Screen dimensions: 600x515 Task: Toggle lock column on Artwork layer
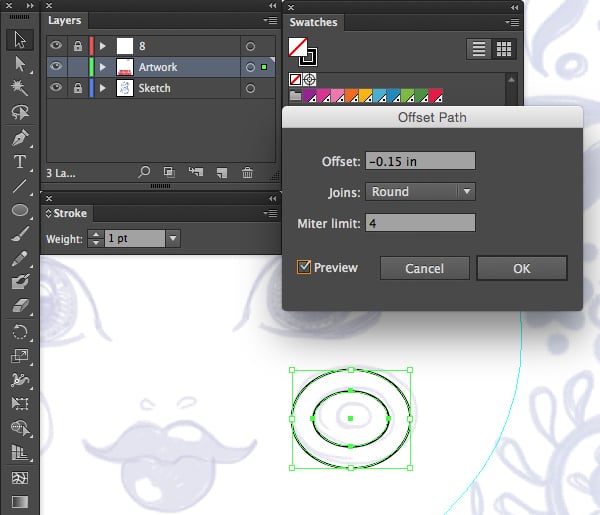pyautogui.click(x=78, y=67)
